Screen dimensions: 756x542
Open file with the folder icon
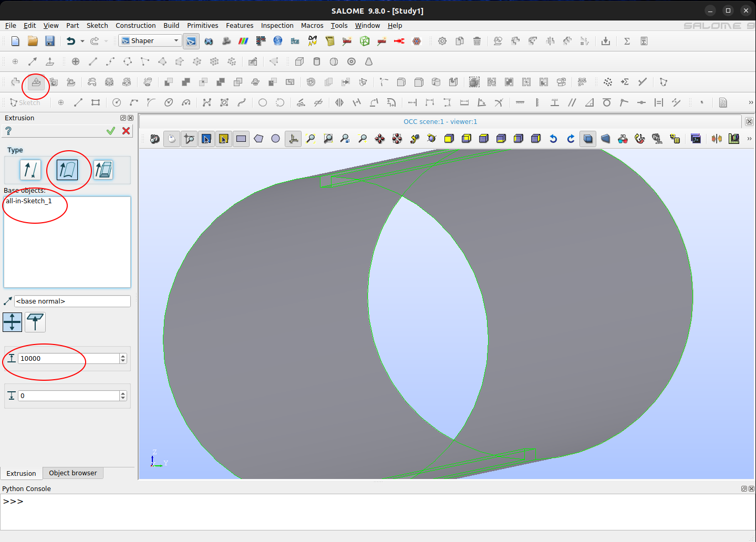pyautogui.click(x=33, y=41)
